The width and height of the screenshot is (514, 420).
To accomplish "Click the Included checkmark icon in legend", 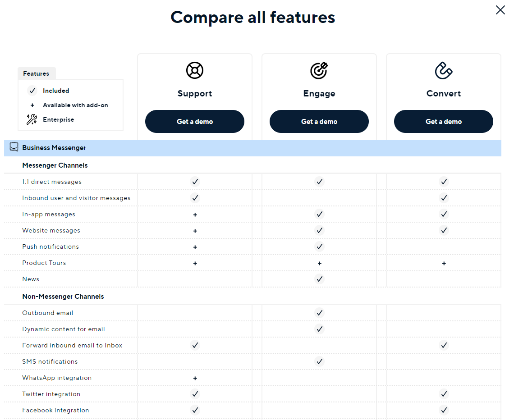I will pyautogui.click(x=32, y=91).
